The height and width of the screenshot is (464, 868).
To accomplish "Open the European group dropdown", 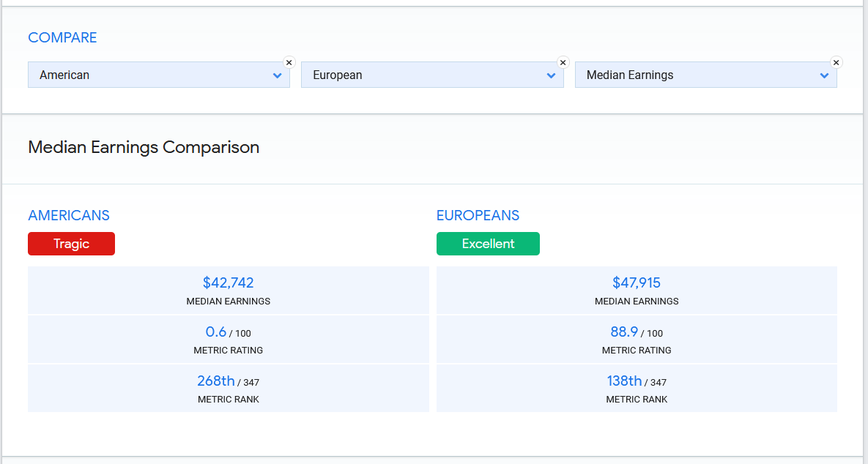I will (x=423, y=75).
